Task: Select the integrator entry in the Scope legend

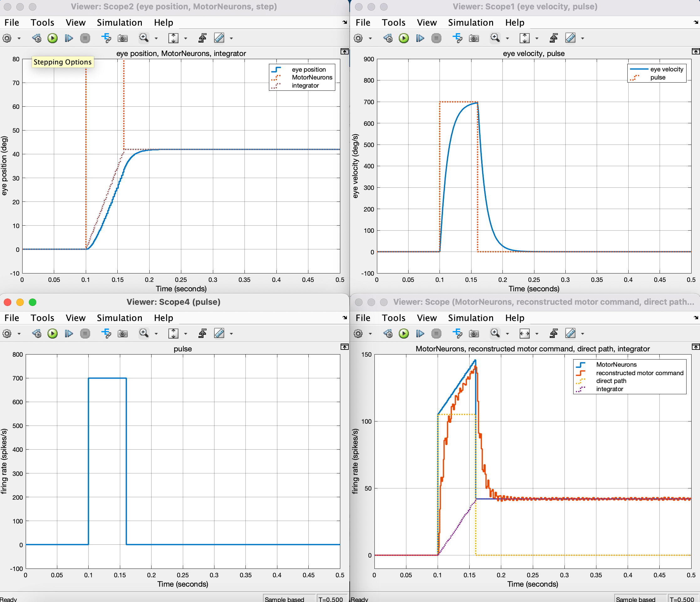Action: point(609,389)
